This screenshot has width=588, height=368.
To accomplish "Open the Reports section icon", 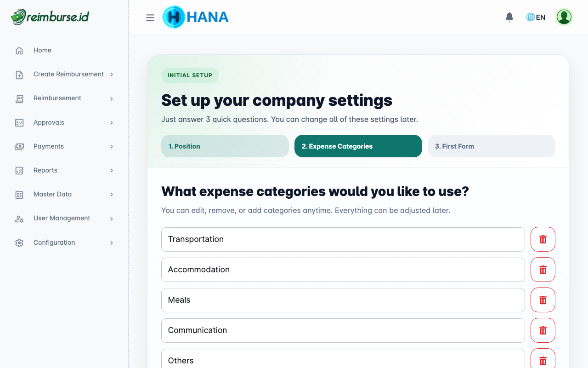I will 19,170.
